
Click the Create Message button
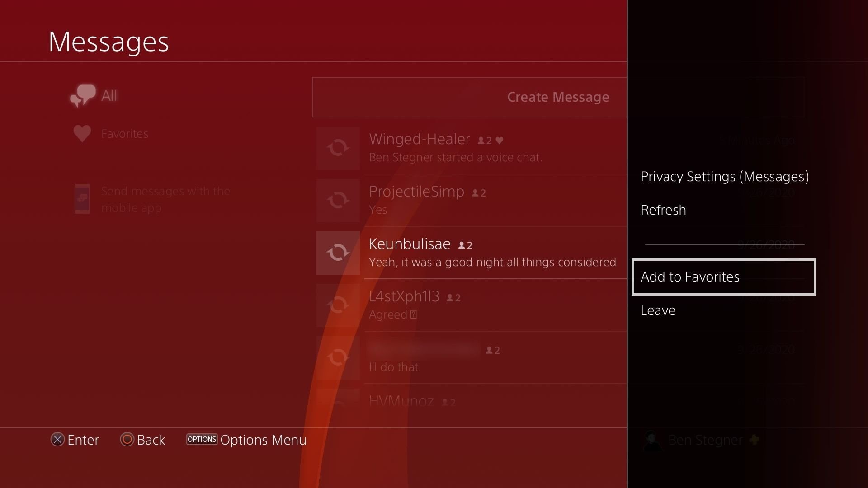pos(470,97)
